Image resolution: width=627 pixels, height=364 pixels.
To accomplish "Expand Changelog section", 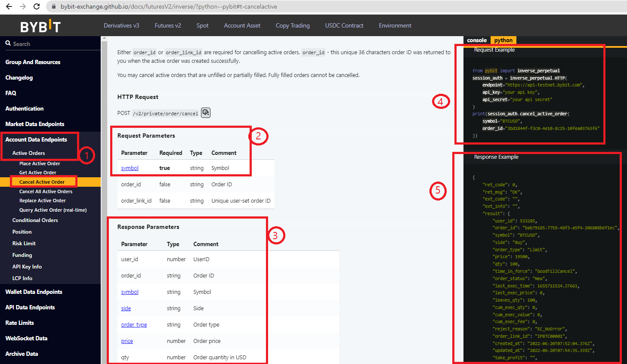I will coord(19,77).
